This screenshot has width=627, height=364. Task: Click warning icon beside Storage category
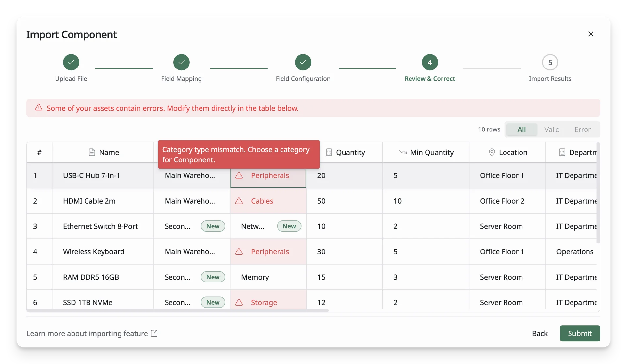(239, 302)
